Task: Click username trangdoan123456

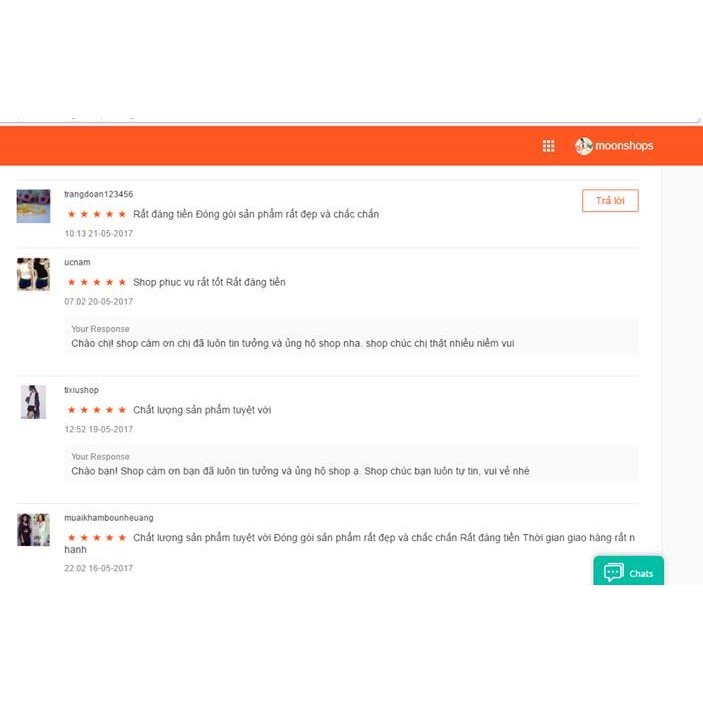Action: tap(99, 194)
